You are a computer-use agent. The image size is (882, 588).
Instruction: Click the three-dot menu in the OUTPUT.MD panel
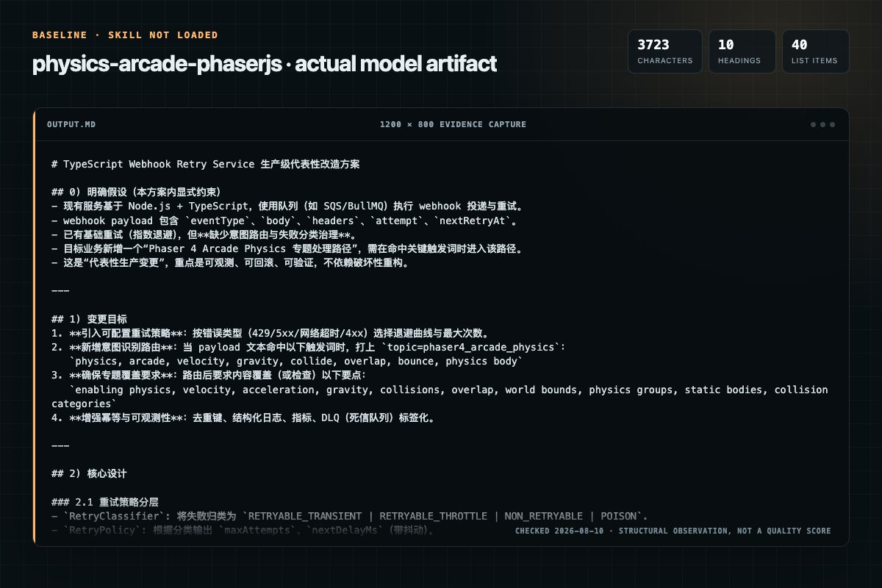822,124
